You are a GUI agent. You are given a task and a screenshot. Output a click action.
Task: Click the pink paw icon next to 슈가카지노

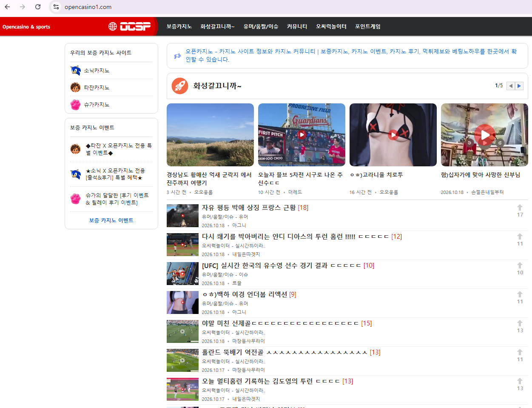click(76, 105)
